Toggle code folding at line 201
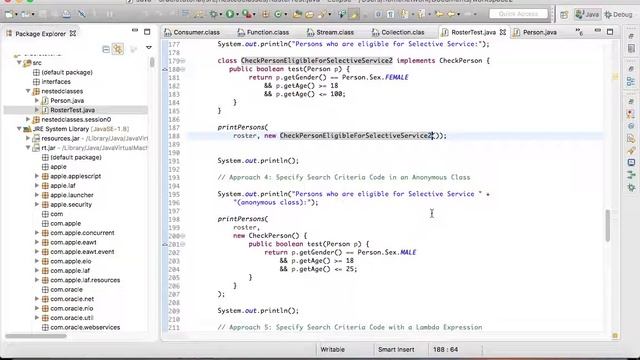The image size is (640, 360). [183, 244]
